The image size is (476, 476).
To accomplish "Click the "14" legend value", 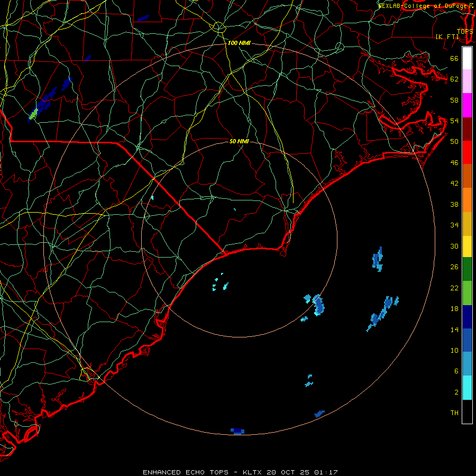I will (x=454, y=329).
